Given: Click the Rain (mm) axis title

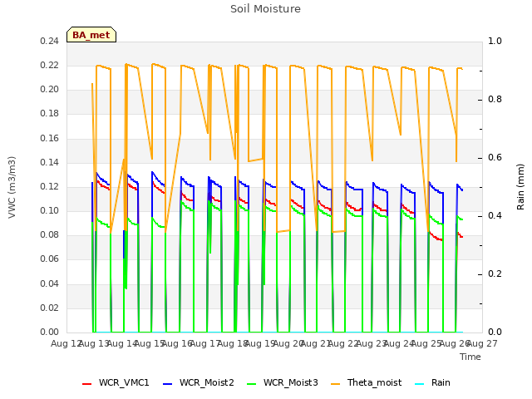Looking at the screenshot, I should (520, 187).
